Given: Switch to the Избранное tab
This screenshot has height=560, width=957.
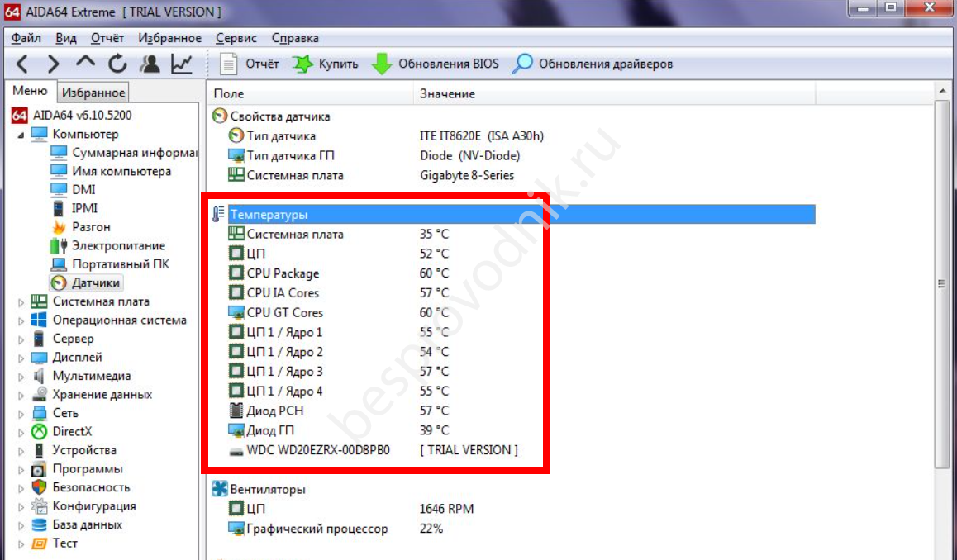Looking at the screenshot, I should coord(93,93).
